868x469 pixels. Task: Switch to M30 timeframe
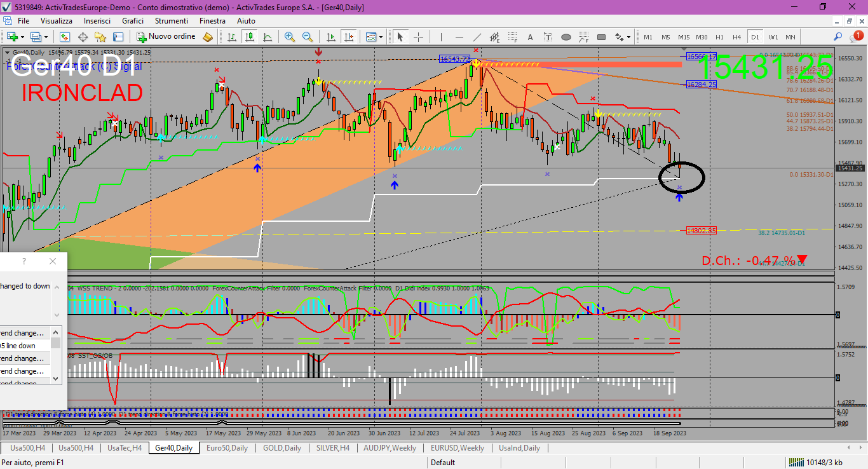point(702,37)
